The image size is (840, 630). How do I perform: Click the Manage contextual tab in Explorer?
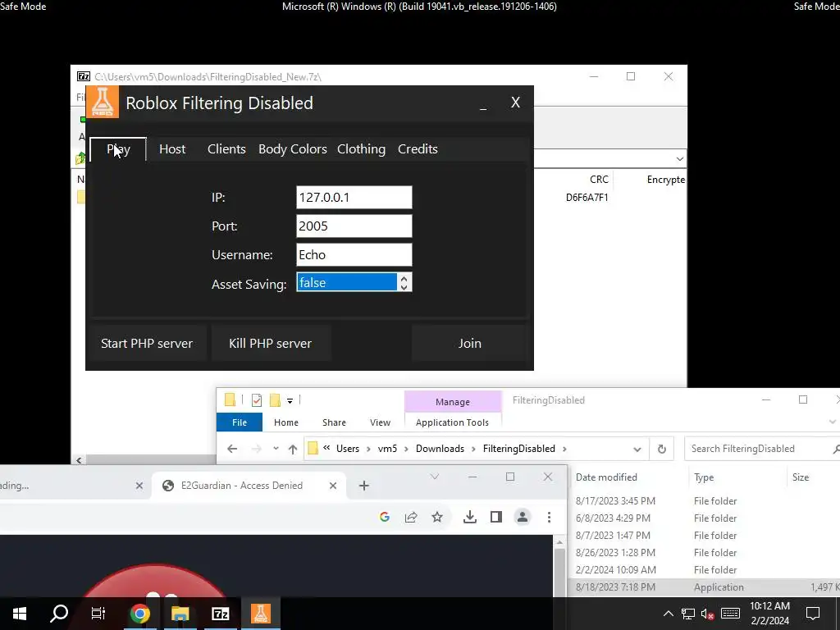tap(453, 402)
